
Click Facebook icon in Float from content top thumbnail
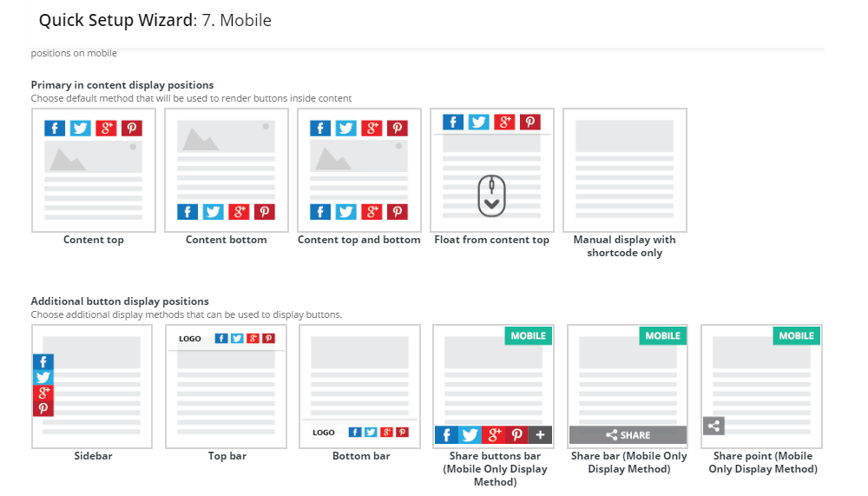coord(453,122)
